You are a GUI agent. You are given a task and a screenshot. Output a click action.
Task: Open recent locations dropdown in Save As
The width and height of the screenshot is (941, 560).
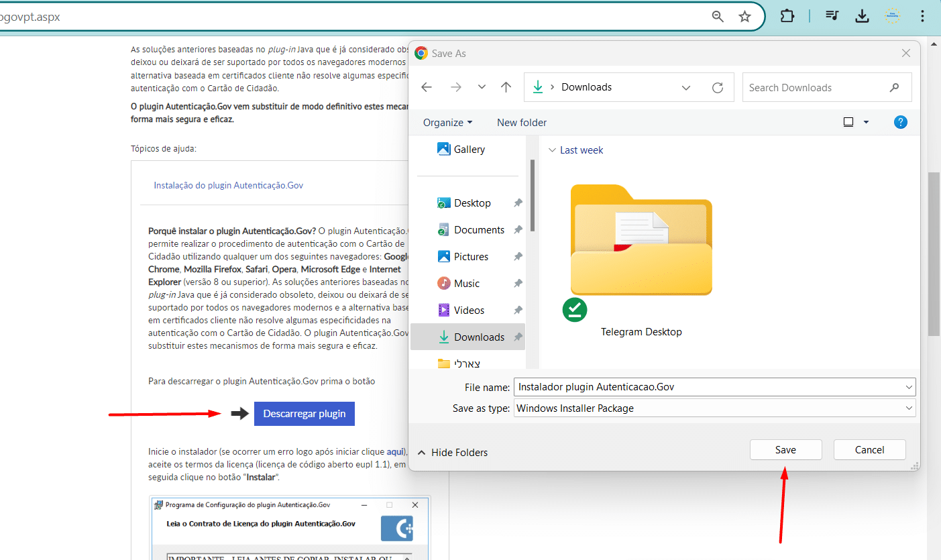482,87
